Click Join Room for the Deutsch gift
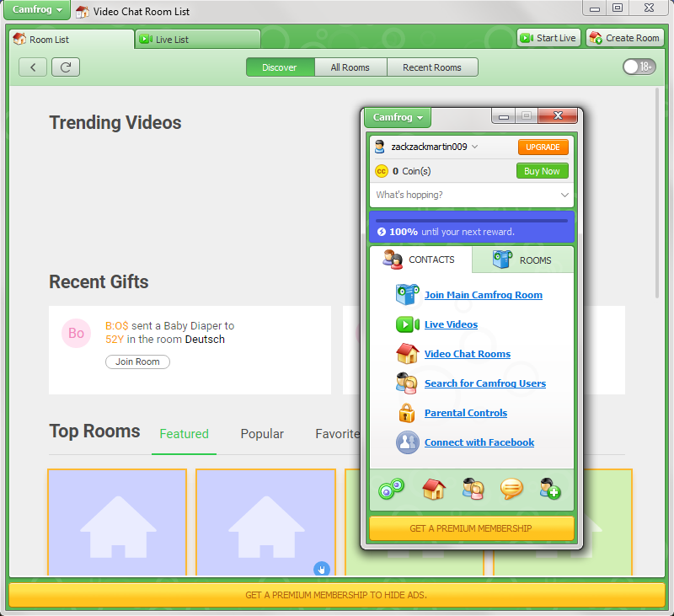Viewport: 674px width, 616px height. [x=137, y=362]
